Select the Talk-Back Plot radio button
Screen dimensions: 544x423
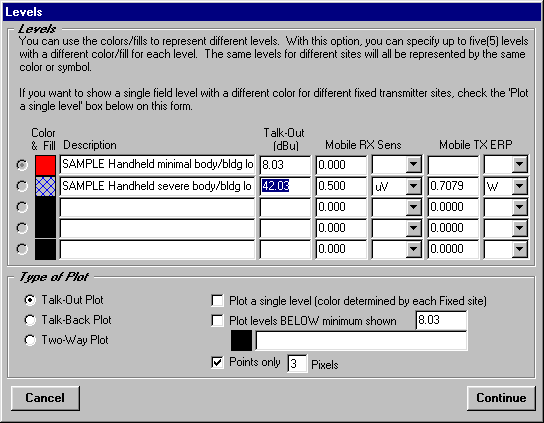click(x=30, y=320)
